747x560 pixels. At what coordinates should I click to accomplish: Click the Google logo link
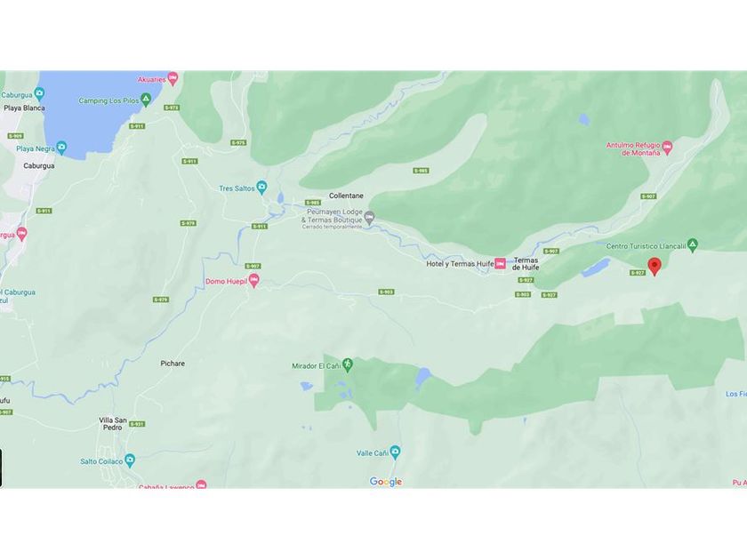click(386, 482)
